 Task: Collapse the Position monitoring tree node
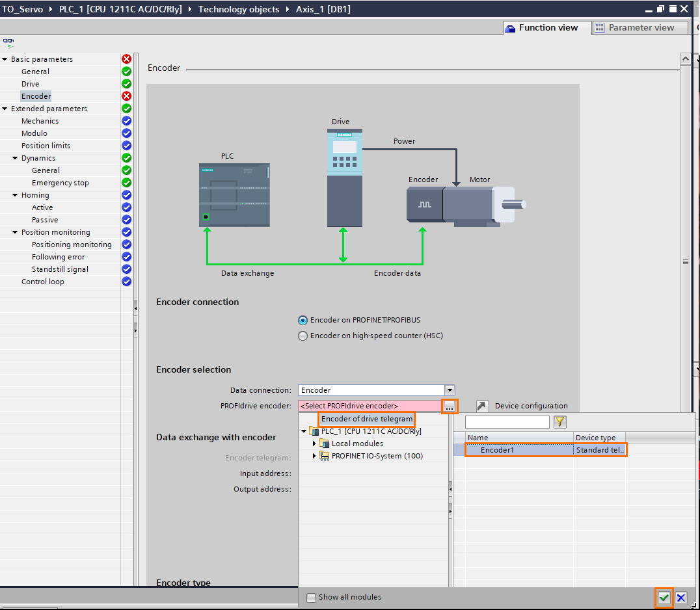tap(15, 232)
